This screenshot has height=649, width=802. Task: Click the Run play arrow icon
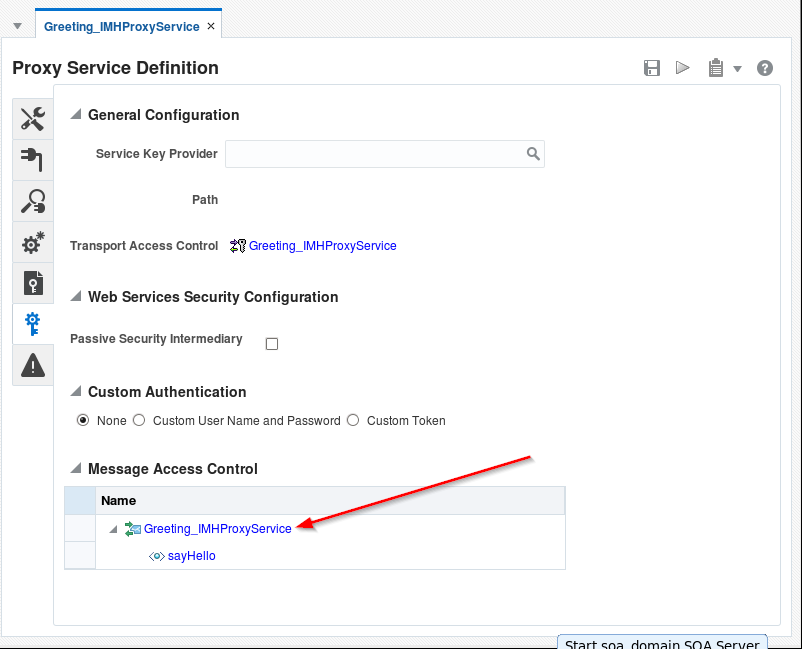(683, 68)
